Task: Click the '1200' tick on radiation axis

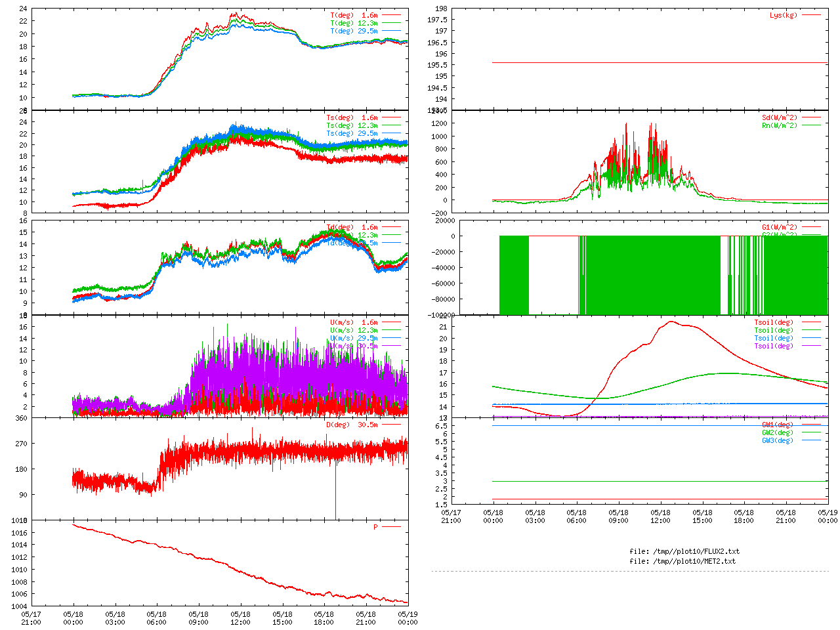Action: pos(440,123)
